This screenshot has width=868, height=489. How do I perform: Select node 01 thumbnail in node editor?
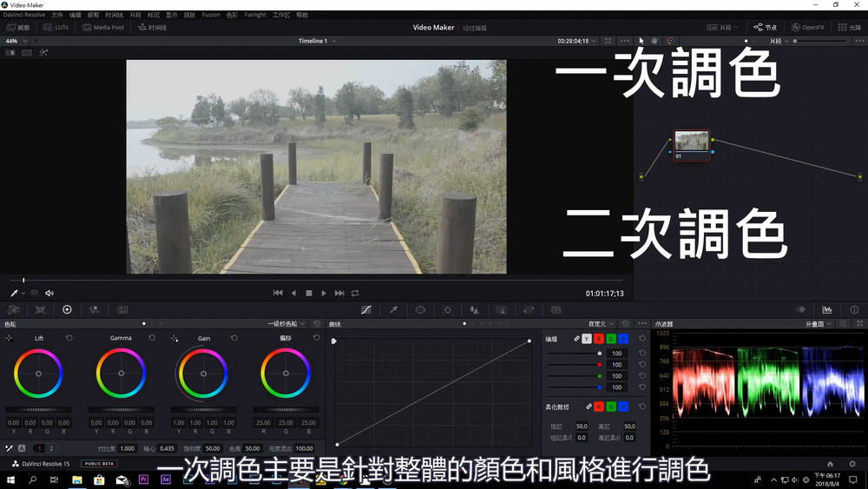tap(692, 142)
